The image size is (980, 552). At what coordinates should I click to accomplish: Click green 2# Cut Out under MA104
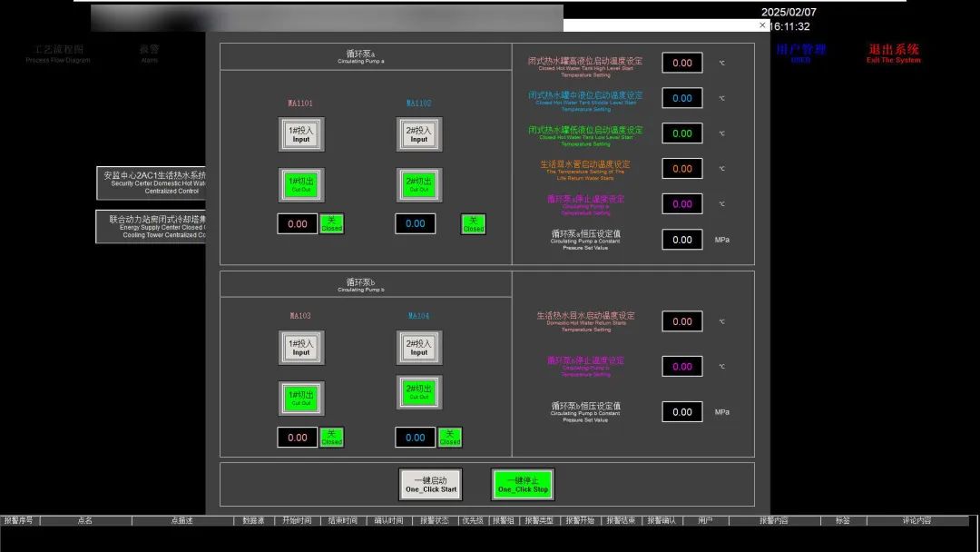(x=418, y=392)
